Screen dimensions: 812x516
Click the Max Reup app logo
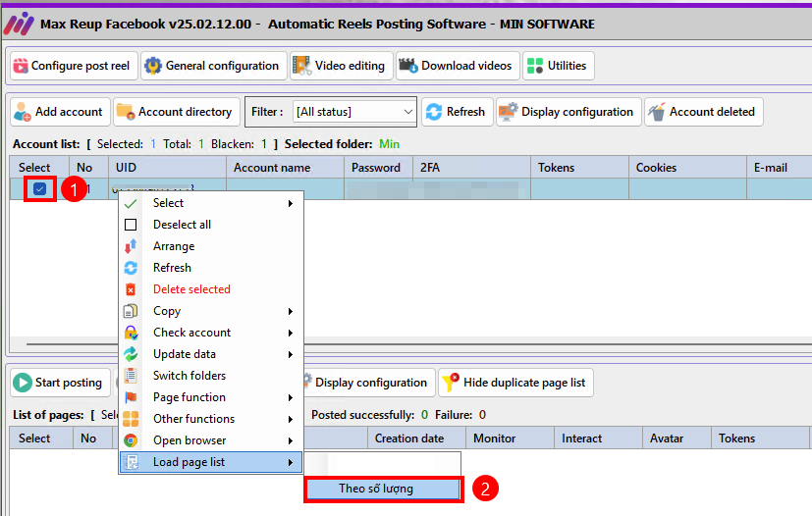coord(19,24)
